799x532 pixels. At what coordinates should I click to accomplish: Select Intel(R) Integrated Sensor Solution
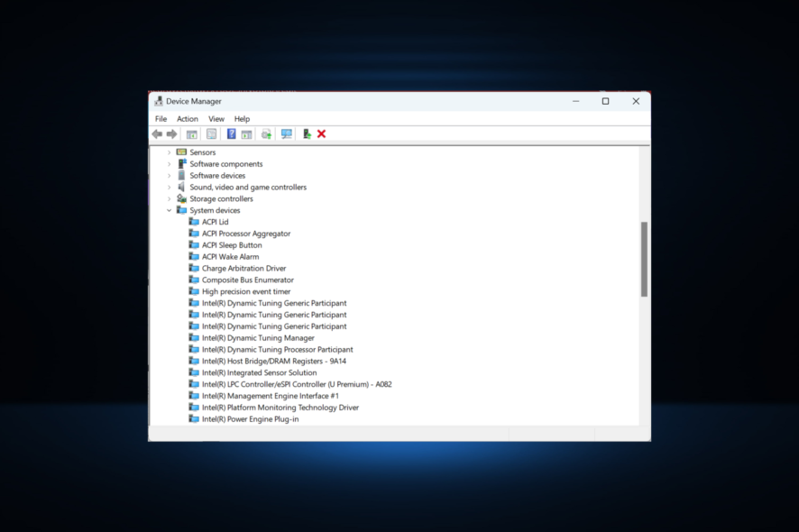260,373
